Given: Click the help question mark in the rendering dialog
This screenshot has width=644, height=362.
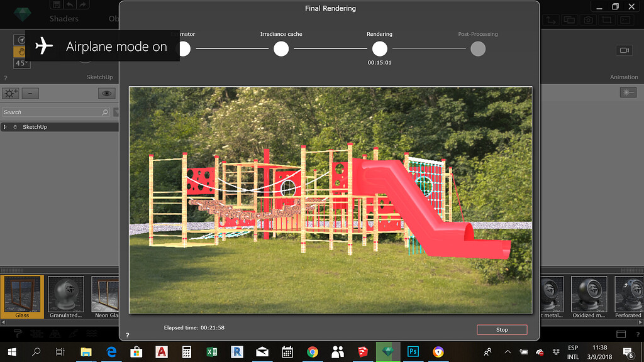Looking at the screenshot, I should [126, 335].
